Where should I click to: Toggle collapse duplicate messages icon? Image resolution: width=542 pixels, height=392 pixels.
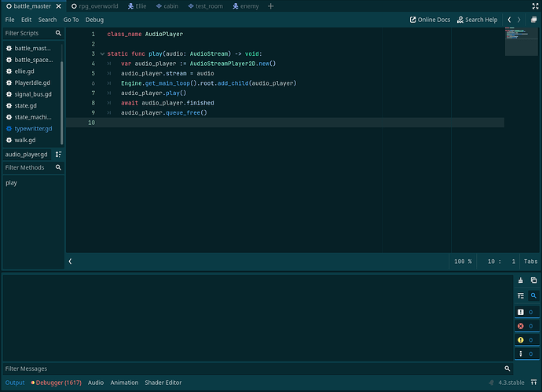coord(521,295)
